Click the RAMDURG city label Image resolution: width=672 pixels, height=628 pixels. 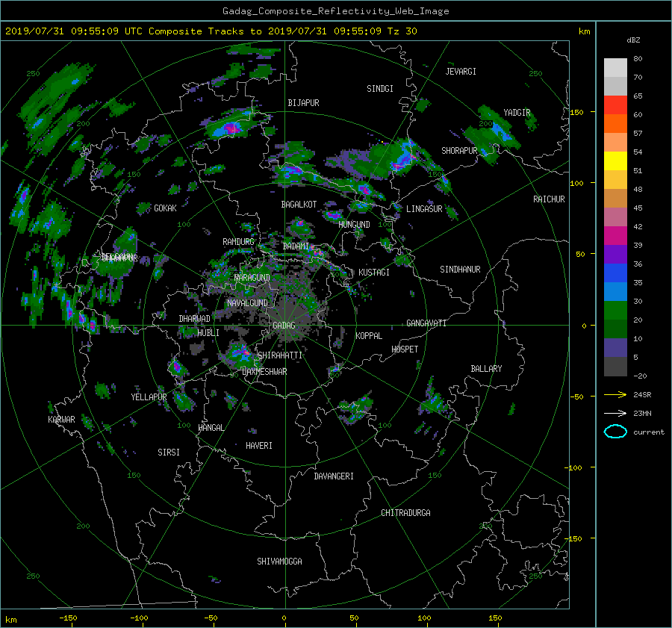[238, 242]
